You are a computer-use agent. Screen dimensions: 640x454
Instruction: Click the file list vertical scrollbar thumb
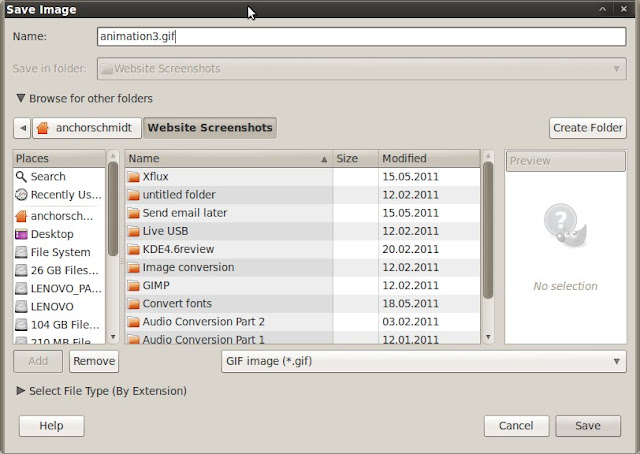click(x=488, y=230)
